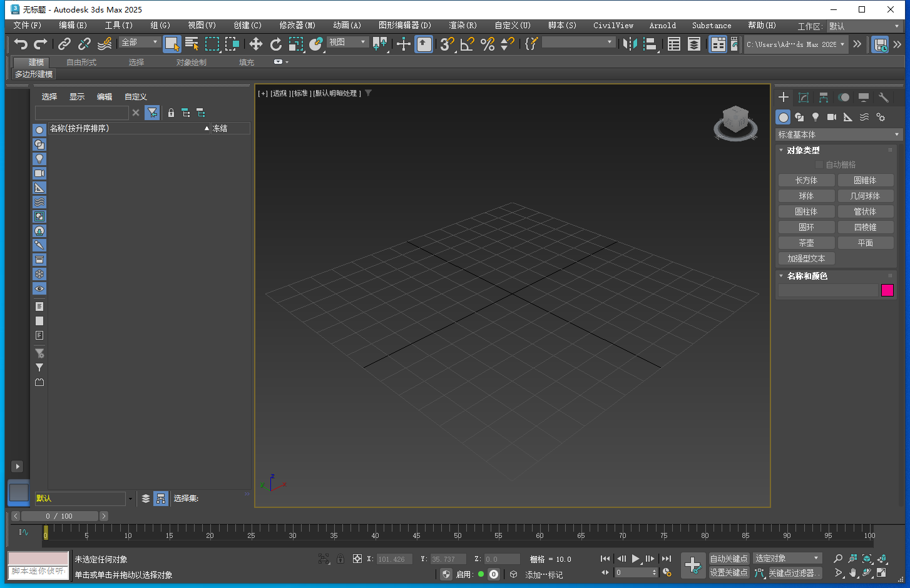Open the Modify panel tab
The image size is (910, 588).
click(804, 98)
